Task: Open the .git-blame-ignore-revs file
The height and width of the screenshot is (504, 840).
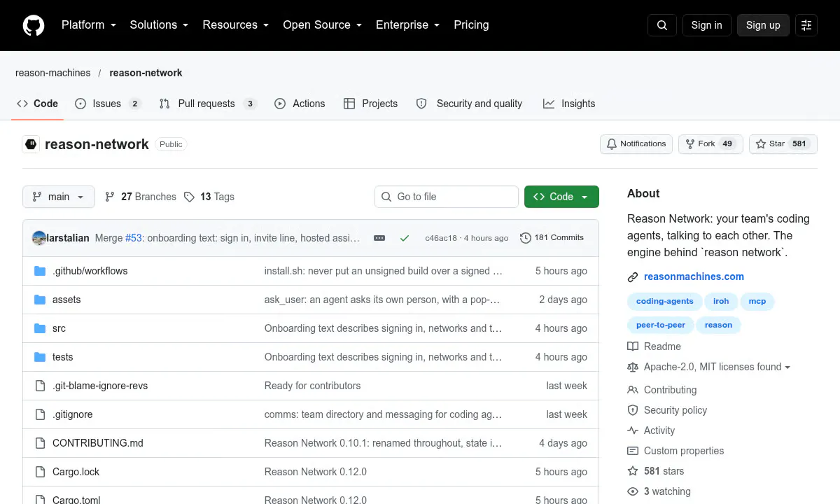Action: pyautogui.click(x=100, y=386)
